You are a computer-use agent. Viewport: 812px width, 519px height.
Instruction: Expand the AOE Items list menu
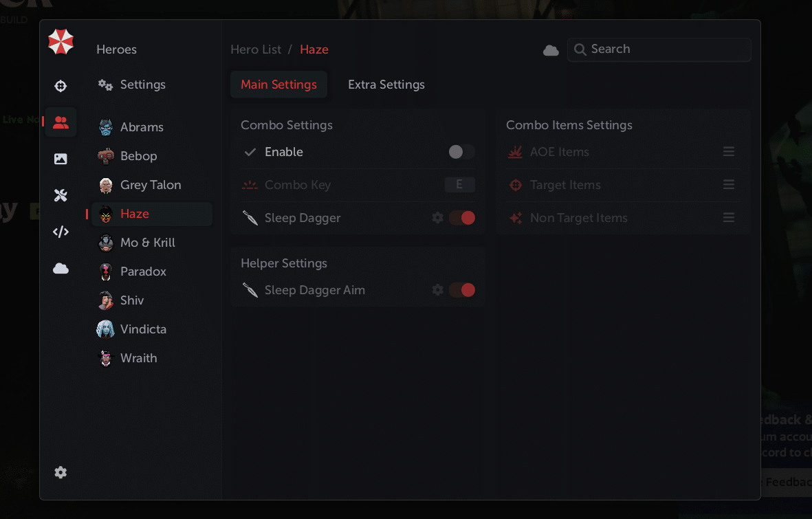[x=729, y=152]
